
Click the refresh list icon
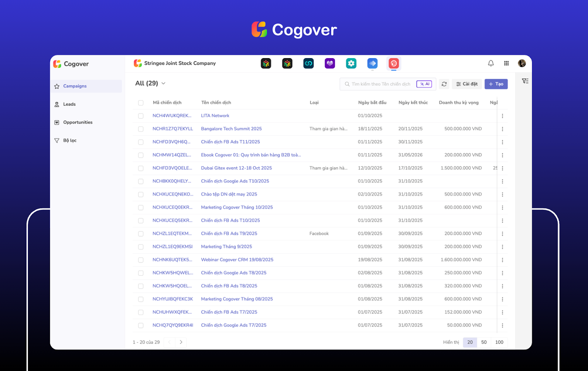tap(444, 84)
